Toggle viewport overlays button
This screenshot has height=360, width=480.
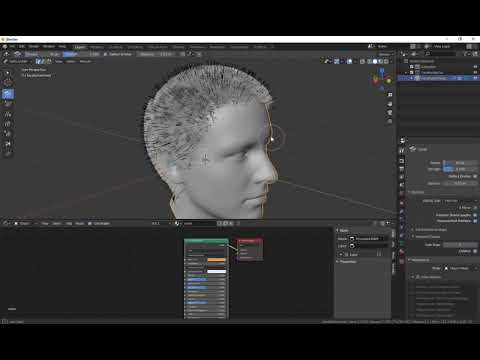[x=350, y=61]
